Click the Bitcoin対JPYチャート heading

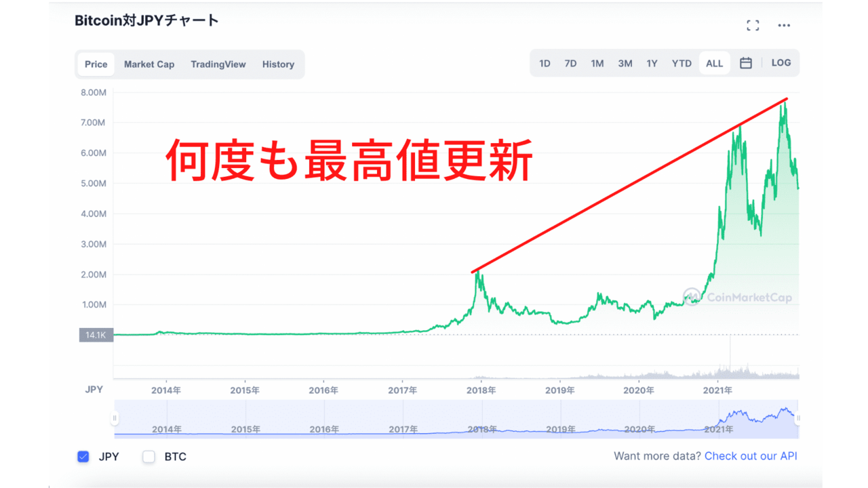[146, 20]
